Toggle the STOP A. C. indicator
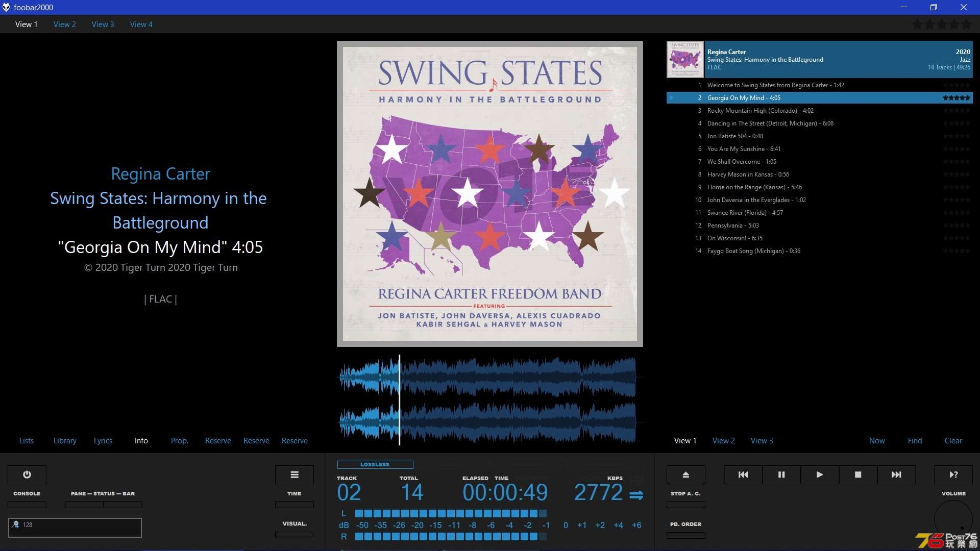This screenshot has width=980, height=551. [x=686, y=505]
